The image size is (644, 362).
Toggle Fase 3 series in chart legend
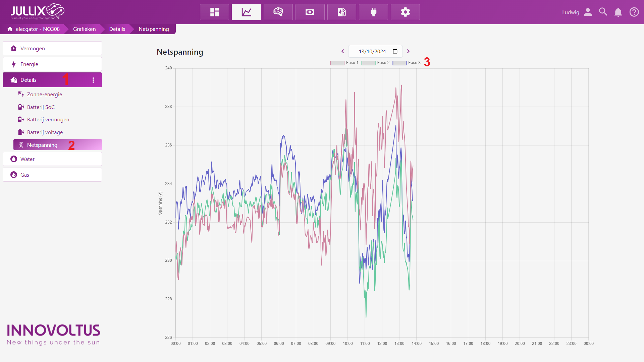click(x=407, y=63)
